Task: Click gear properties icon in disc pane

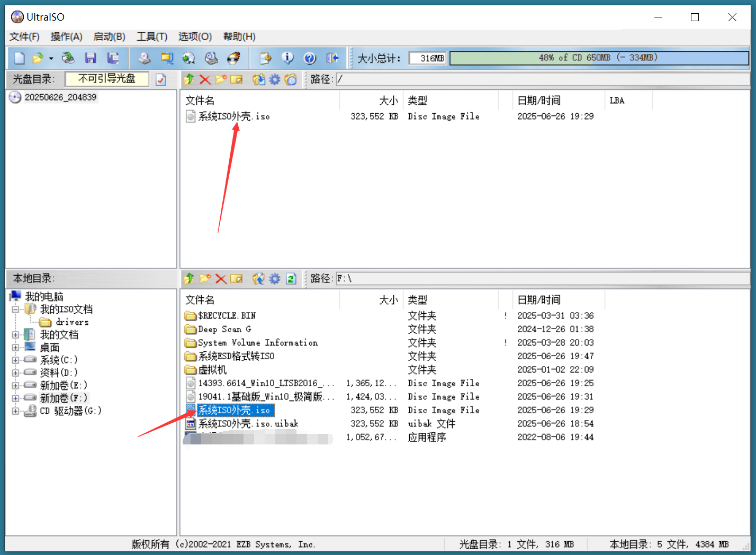Action: tap(275, 79)
